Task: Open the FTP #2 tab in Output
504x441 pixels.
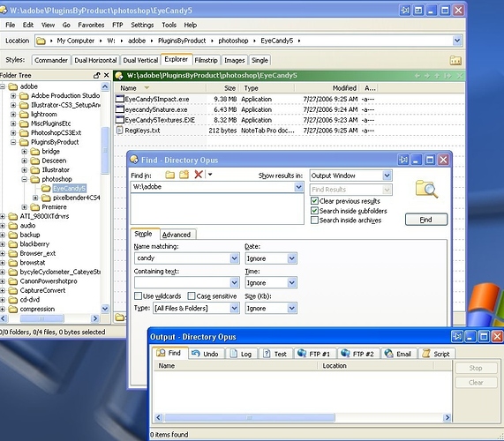Action: coord(358,354)
